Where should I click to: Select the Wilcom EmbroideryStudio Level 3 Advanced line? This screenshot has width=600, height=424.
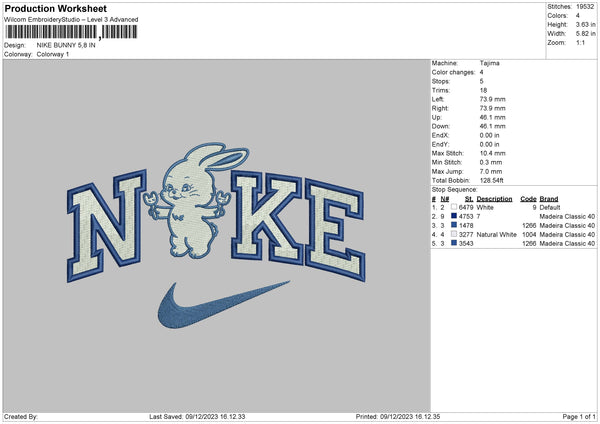pos(71,20)
